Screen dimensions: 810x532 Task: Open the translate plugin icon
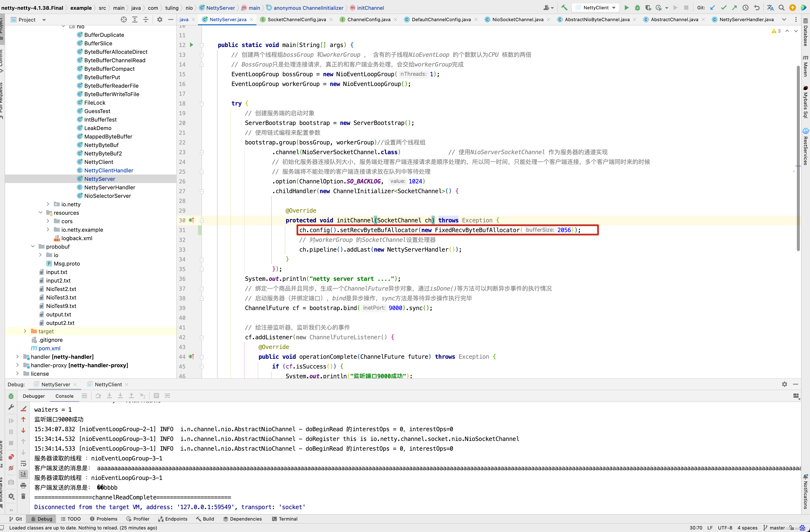pos(771,7)
